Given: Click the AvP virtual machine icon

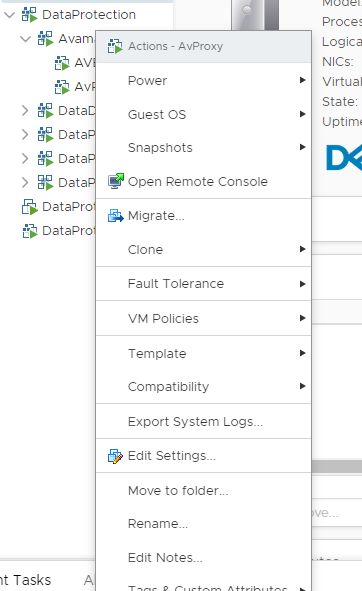Looking at the screenshot, I should [62, 87].
